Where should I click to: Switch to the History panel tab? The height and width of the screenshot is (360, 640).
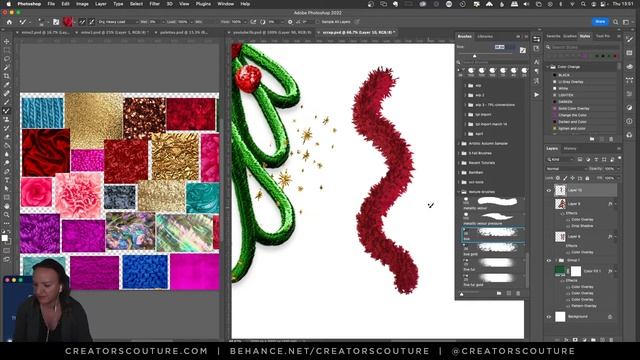pos(570,149)
